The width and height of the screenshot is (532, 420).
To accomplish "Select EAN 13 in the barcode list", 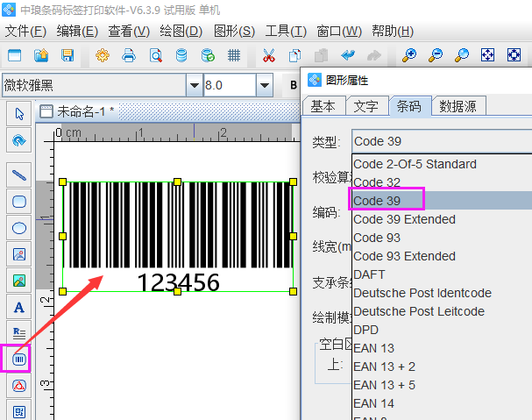I will [x=374, y=348].
